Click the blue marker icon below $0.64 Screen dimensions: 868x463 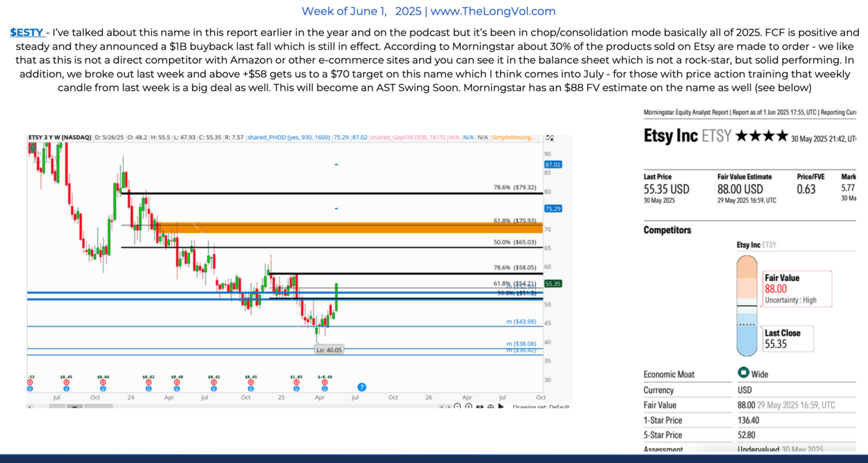pyautogui.click(x=102, y=388)
